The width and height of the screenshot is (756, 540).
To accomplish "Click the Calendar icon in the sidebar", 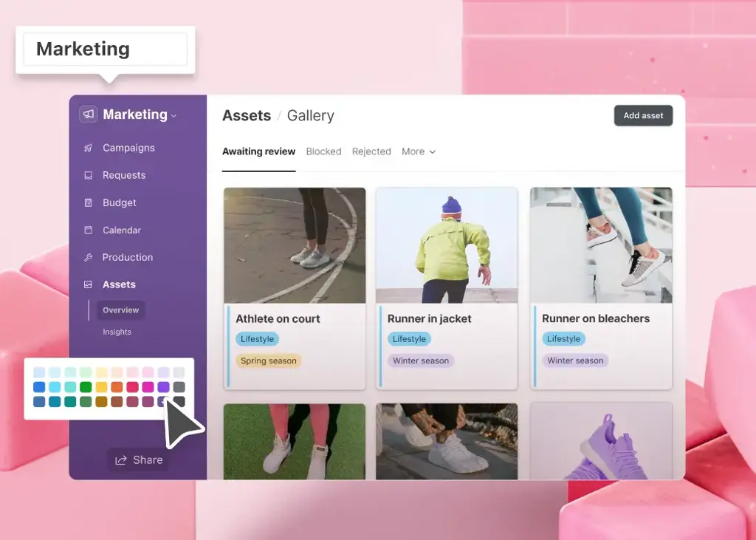I will pyautogui.click(x=88, y=230).
